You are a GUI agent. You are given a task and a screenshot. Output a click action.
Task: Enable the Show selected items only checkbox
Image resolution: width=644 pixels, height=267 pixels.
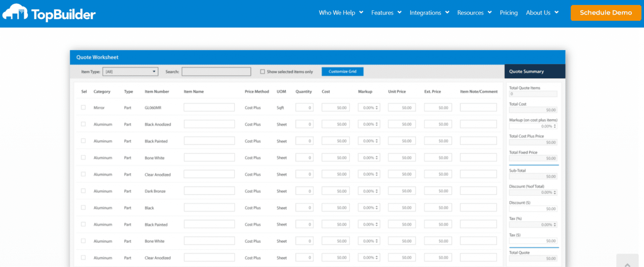(262, 72)
